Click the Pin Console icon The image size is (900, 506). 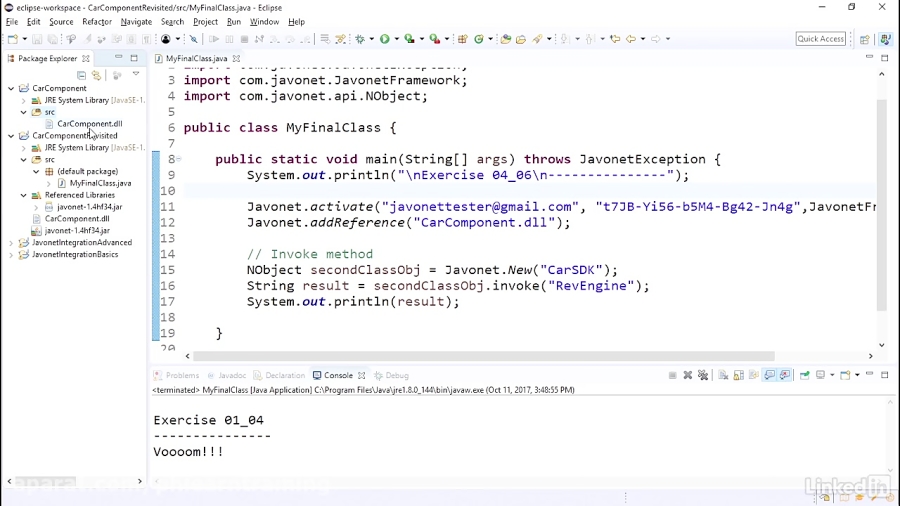tap(804, 376)
